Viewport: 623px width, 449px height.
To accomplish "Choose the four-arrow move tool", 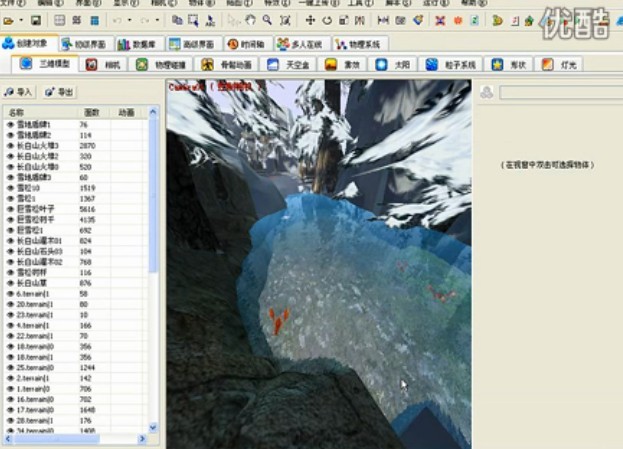I will (310, 20).
